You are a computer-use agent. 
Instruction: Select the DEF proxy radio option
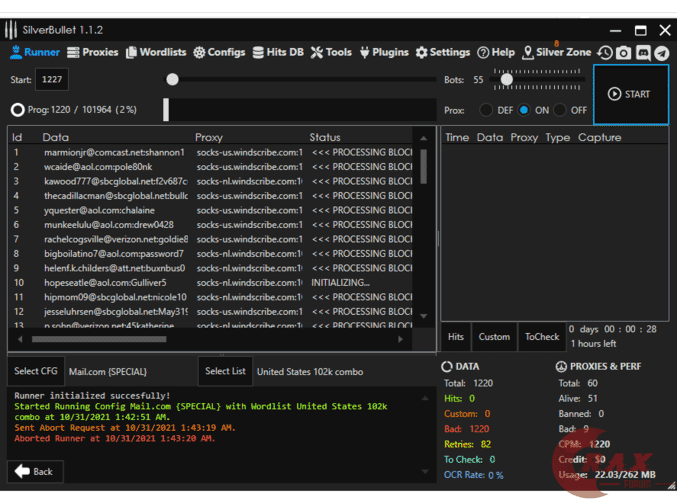coord(487,110)
